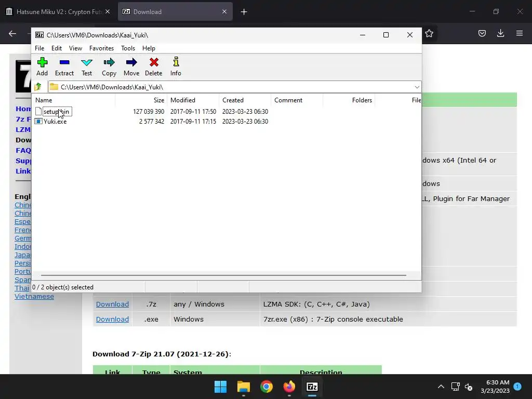Switch to the Hatsune Miku V2 browser tab
Viewport: 532px width, 399px height.
click(58, 12)
